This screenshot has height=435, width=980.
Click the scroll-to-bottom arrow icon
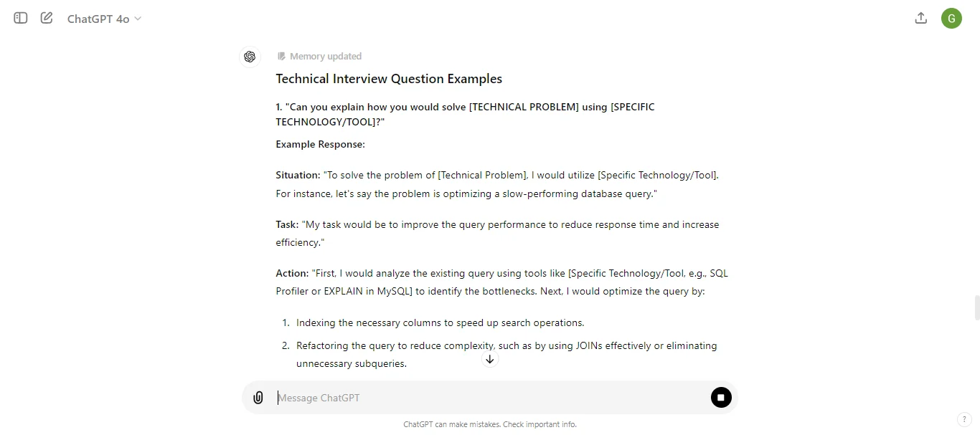coord(489,359)
